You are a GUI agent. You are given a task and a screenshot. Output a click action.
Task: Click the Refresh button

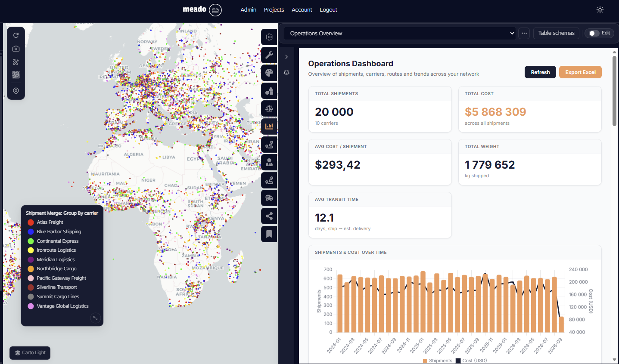pyautogui.click(x=540, y=72)
